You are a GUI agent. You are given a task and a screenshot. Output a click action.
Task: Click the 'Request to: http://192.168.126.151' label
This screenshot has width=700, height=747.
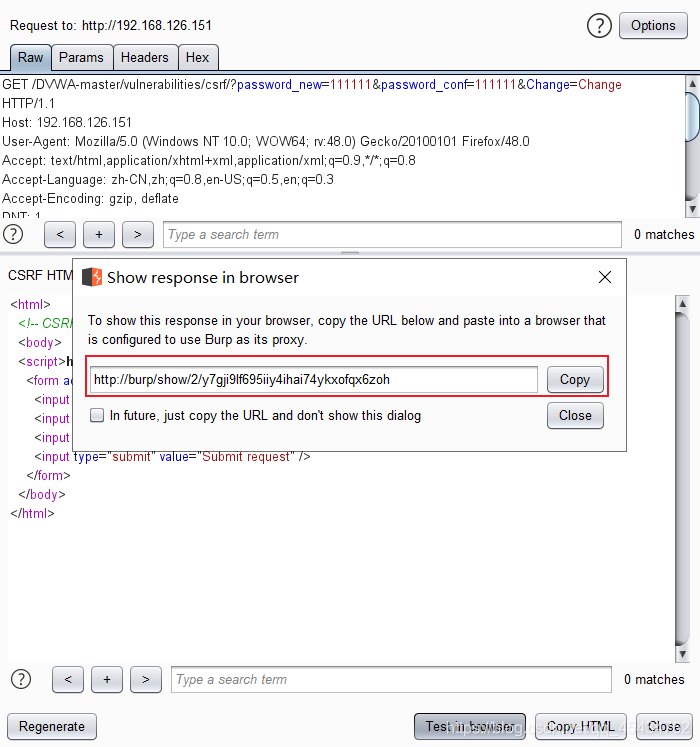pyautogui.click(x=111, y=25)
